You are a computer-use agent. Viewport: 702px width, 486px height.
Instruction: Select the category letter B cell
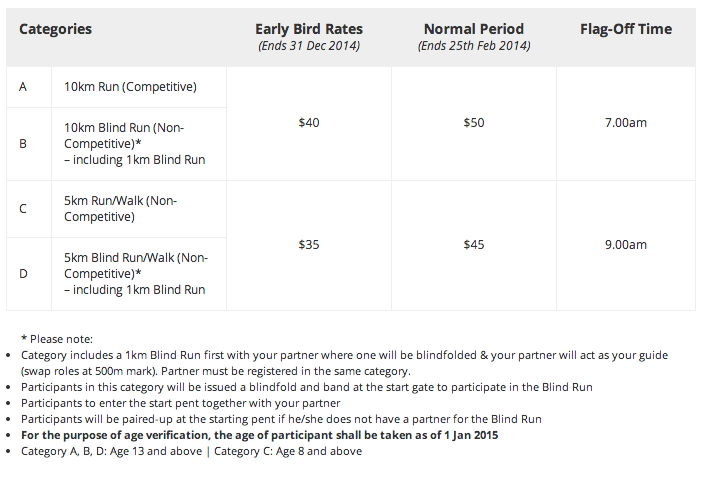[x=23, y=143]
